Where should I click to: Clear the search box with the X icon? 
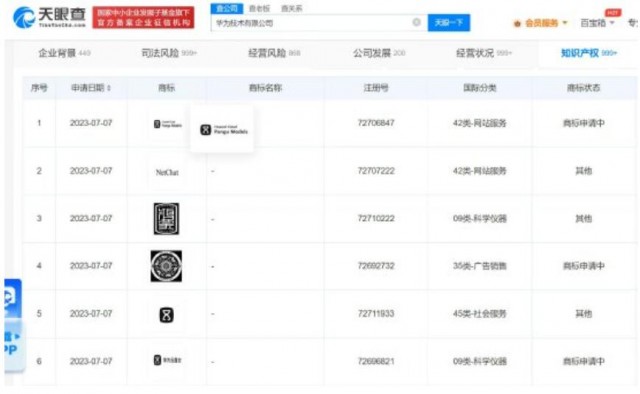pos(416,22)
